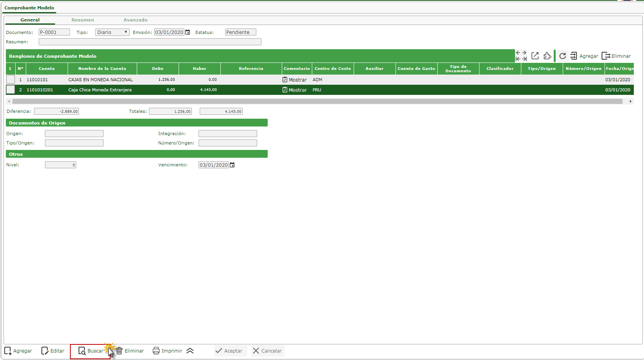Viewport: 644px width, 360px height.
Task: Click the puzzle piece plugin icon
Action: coord(547,56)
